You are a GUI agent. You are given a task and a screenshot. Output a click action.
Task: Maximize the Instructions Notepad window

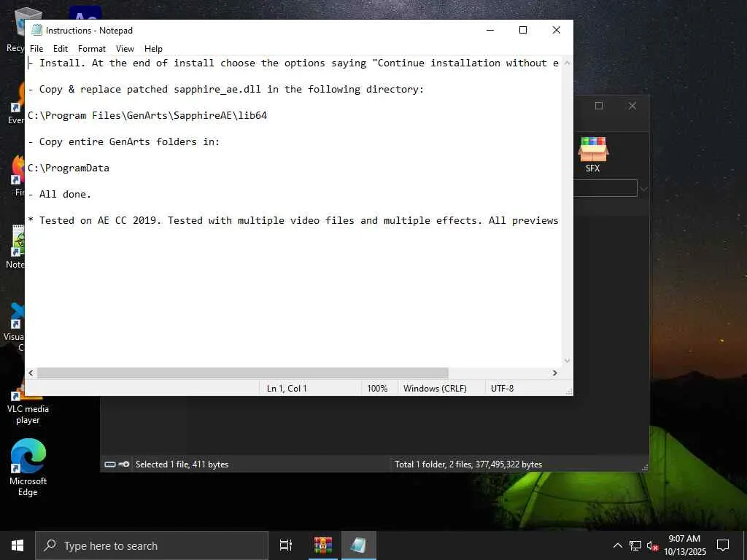point(523,30)
